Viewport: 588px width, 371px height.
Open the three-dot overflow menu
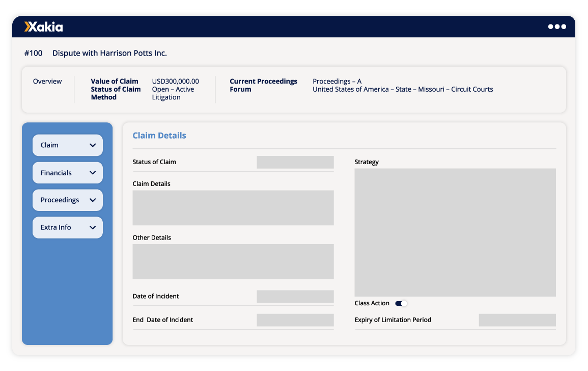click(x=558, y=26)
